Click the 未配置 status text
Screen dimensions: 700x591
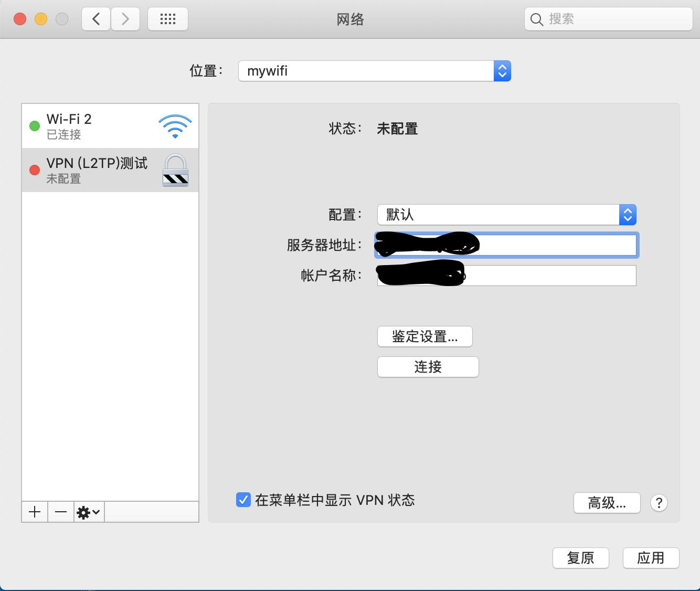397,129
